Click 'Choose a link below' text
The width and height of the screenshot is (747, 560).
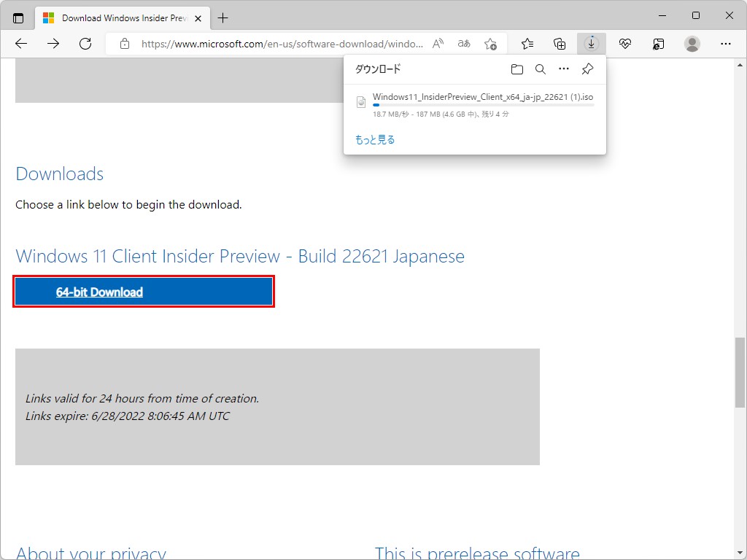pos(128,205)
